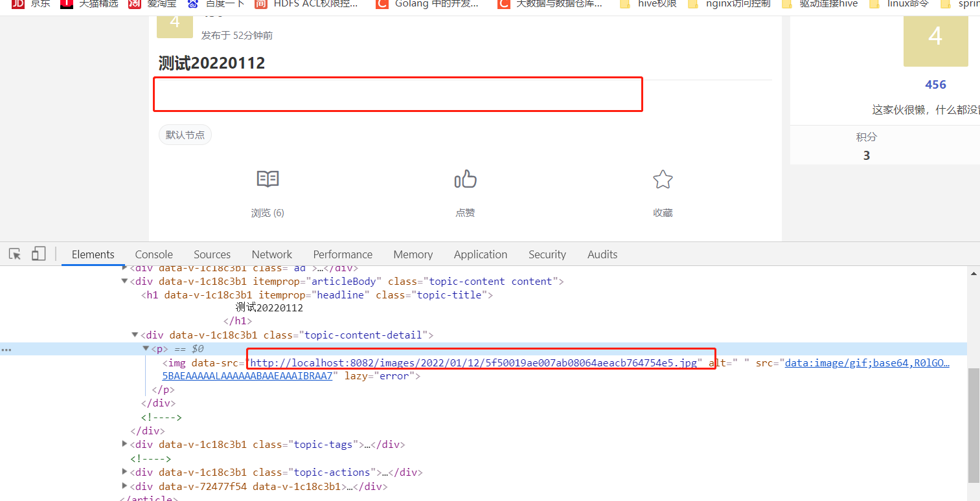
Task: Switch to the Application tab
Action: 481,254
